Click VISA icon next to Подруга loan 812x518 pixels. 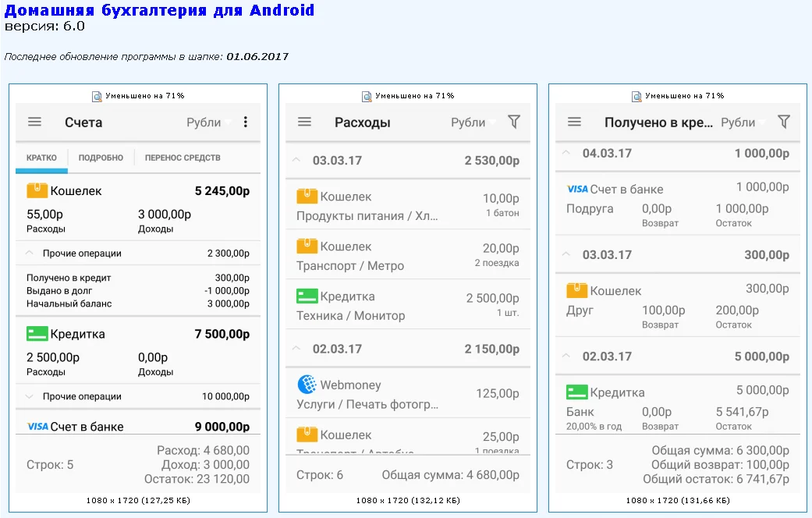[577, 189]
